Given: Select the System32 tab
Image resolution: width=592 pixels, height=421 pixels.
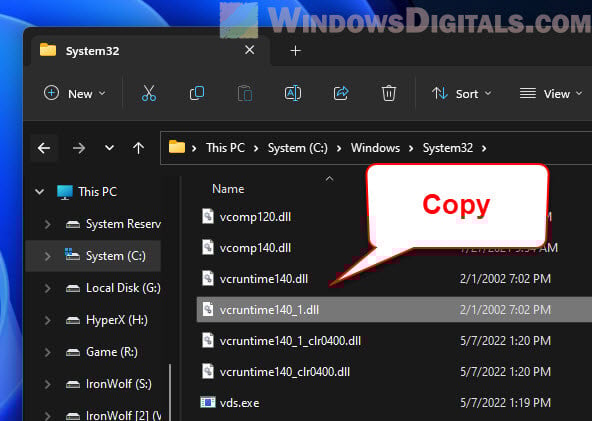Looking at the screenshot, I should coord(150,51).
